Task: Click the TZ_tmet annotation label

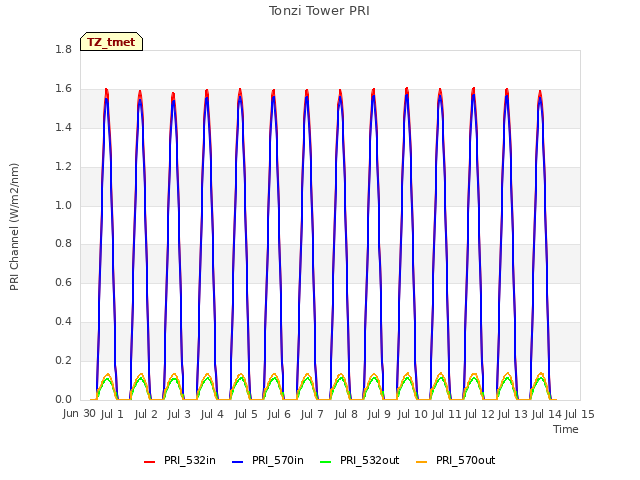Action: [111, 42]
